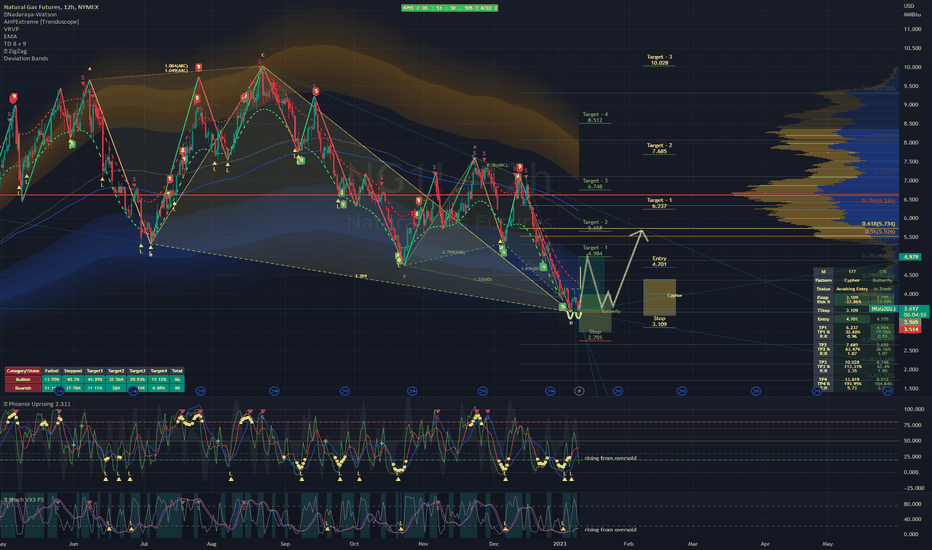Click the grey 3.565 price axis tag
Screen dimensions: 932x550
pos(910,322)
